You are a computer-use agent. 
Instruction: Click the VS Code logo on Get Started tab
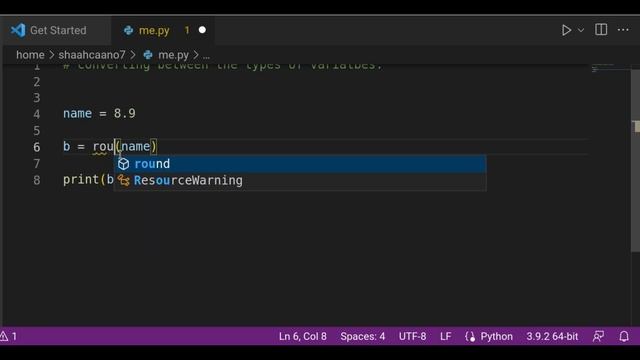pos(18,30)
